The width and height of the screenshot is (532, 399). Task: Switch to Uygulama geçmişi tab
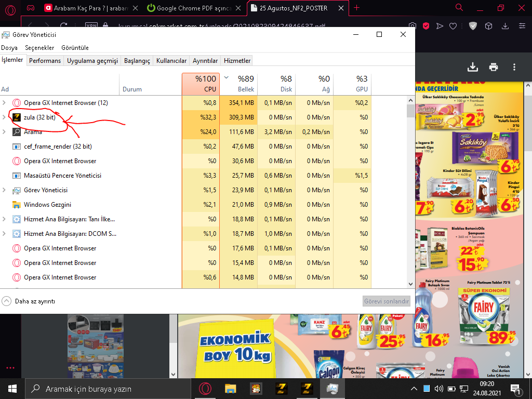(92, 61)
